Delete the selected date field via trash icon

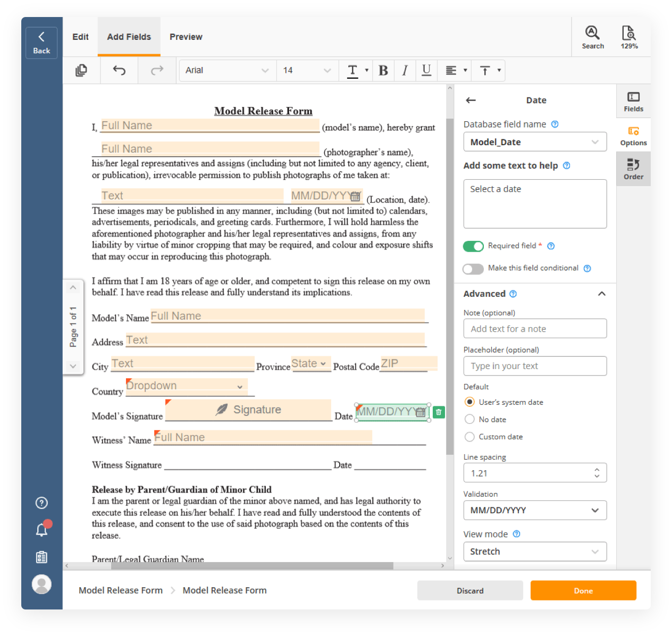pos(439,412)
